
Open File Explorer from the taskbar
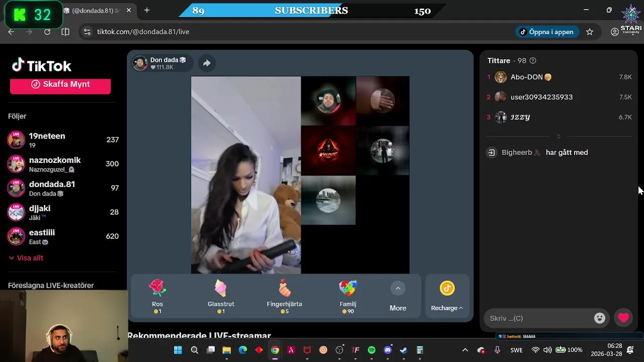(x=226, y=350)
